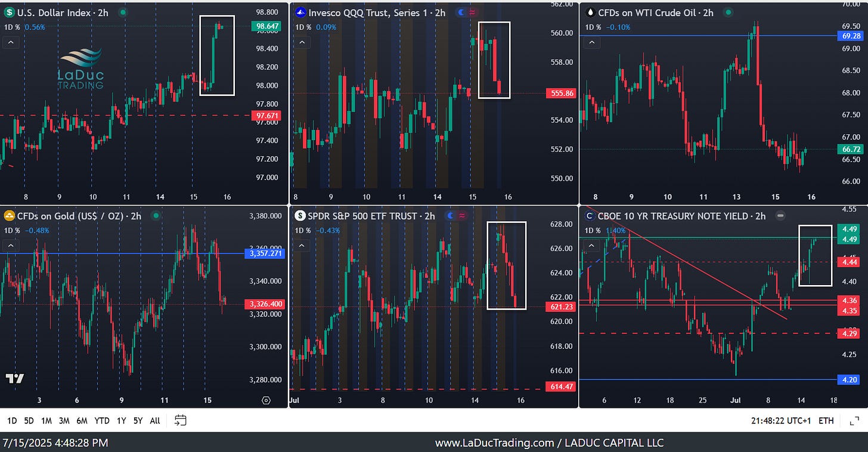This screenshot has width=868, height=452.
Task: Click the CFDs on Gold (US$ / OZ) title
Action: 79,215
